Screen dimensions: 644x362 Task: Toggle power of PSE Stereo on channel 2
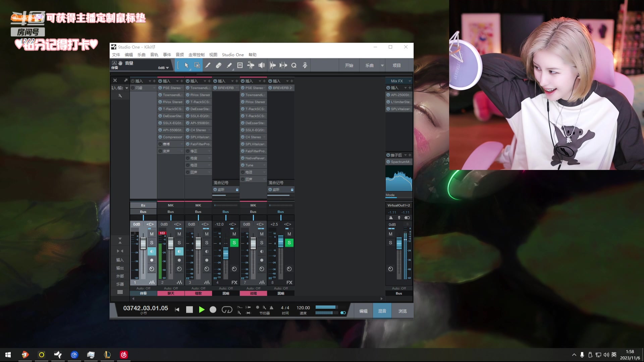tap(160, 88)
